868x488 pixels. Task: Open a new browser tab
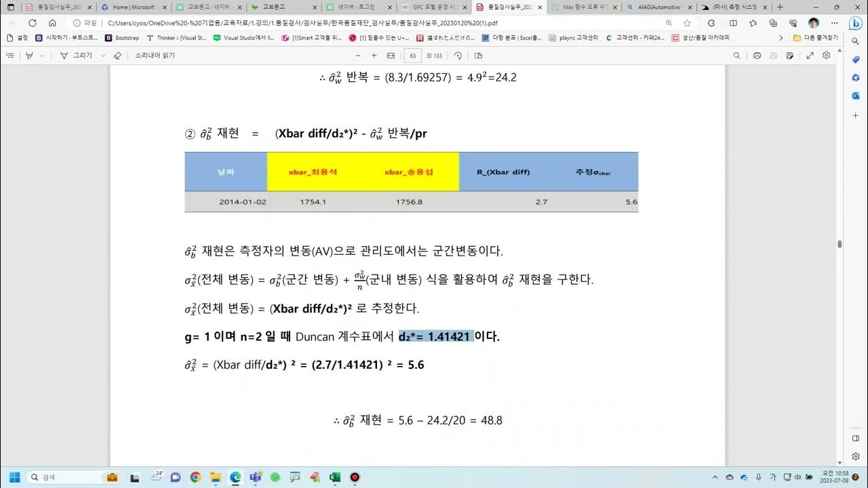780,7
